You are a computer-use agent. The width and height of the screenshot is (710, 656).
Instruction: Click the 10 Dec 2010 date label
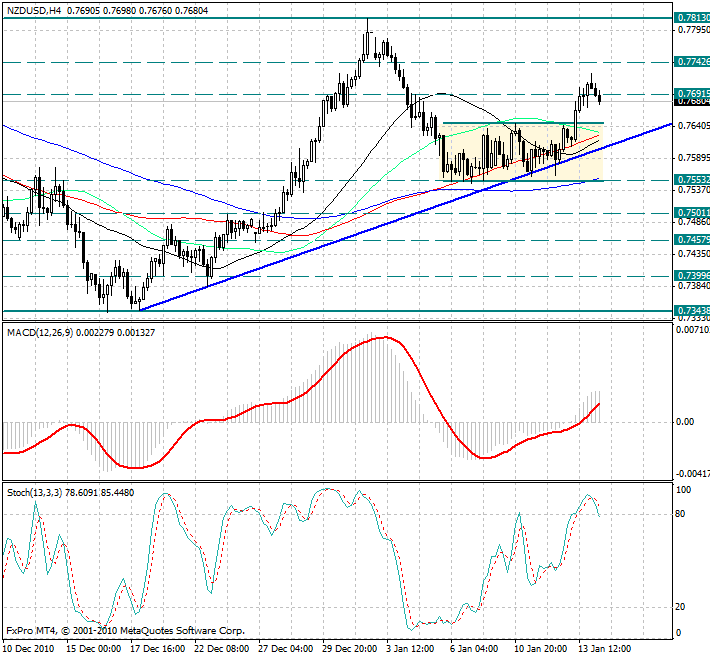click(x=28, y=647)
